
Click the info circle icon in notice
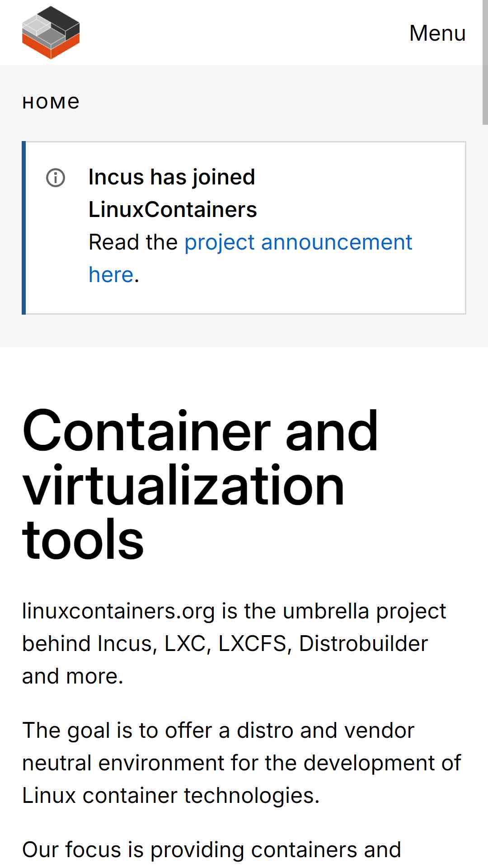click(56, 178)
